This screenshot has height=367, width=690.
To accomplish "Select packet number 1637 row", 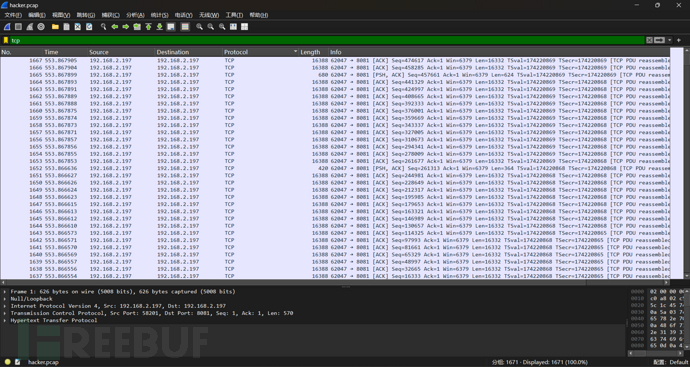I will [335, 276].
